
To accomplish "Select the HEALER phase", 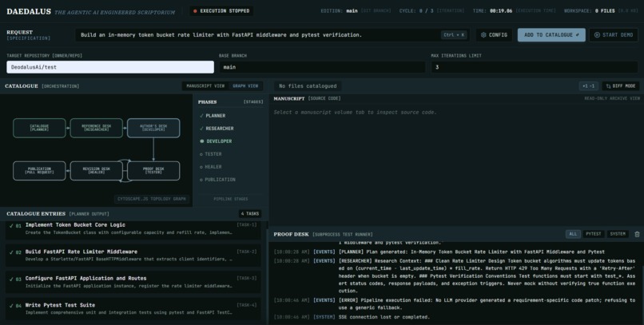I will pyautogui.click(x=211, y=167).
